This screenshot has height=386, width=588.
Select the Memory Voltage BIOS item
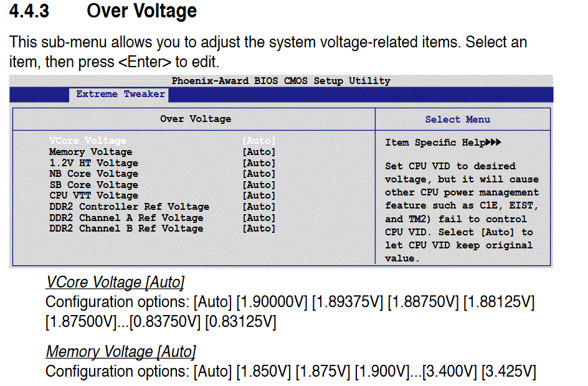(91, 152)
